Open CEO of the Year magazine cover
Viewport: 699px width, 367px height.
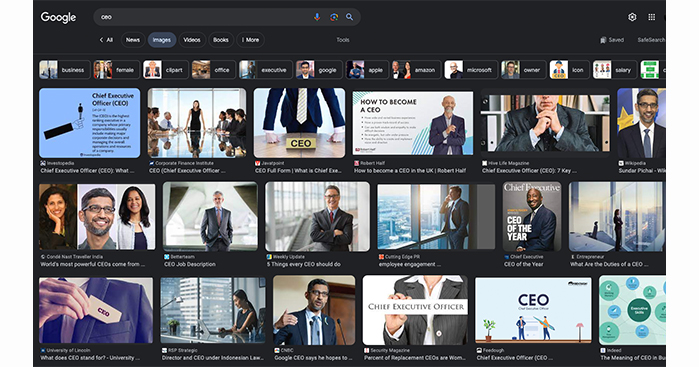point(532,217)
